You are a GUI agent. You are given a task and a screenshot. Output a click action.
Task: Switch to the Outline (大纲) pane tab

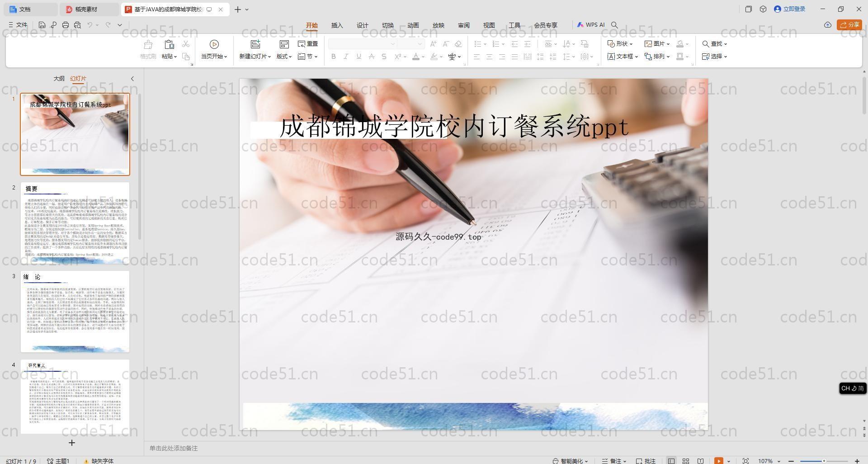pyautogui.click(x=59, y=79)
